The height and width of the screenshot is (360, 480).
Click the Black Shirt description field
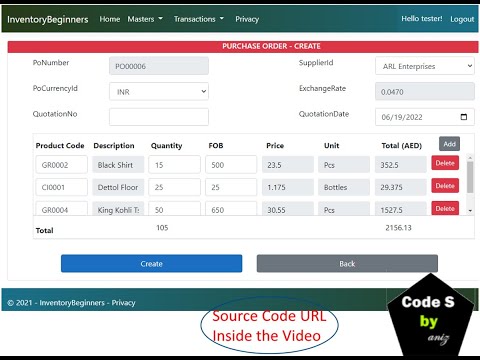(x=118, y=165)
